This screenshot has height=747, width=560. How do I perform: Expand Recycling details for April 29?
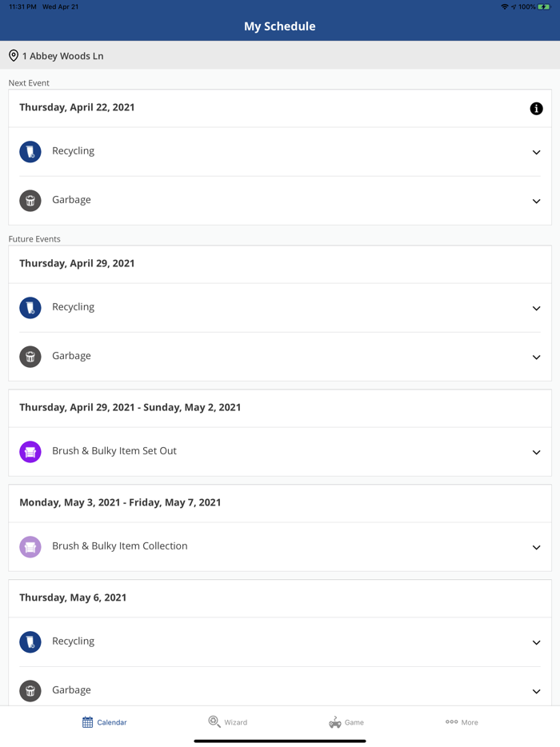(x=536, y=308)
